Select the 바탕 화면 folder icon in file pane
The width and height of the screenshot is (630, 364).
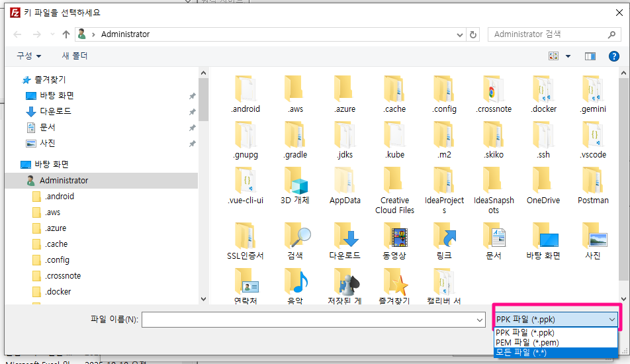click(545, 236)
